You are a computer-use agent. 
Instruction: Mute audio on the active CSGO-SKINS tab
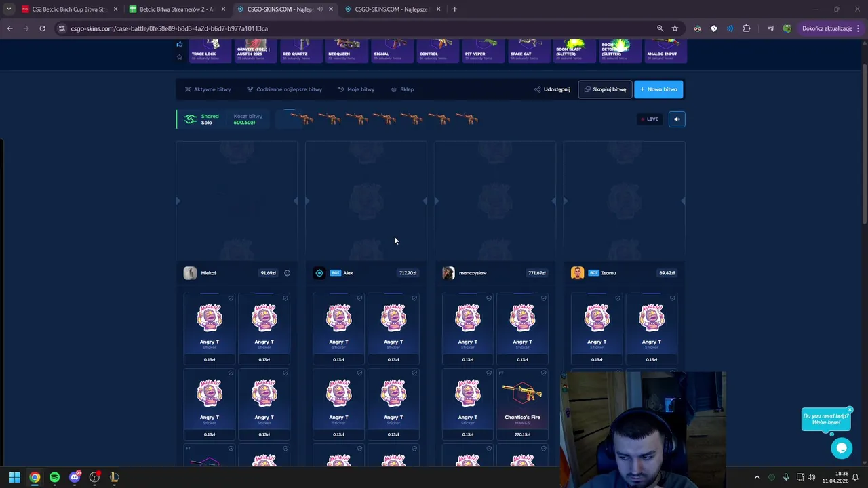[x=319, y=9]
